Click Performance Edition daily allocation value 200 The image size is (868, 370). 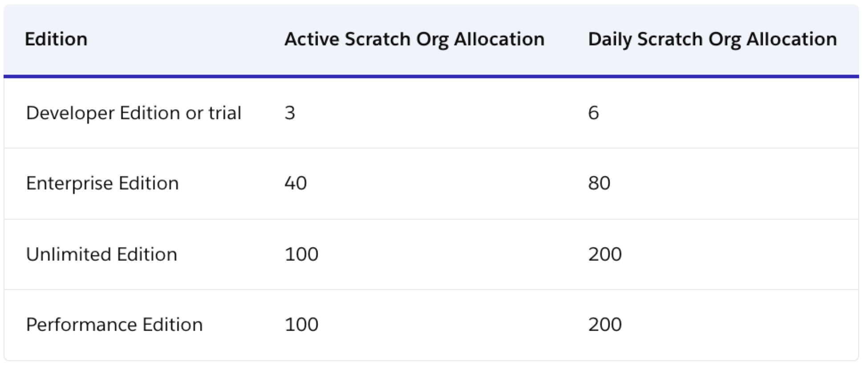[x=605, y=325]
